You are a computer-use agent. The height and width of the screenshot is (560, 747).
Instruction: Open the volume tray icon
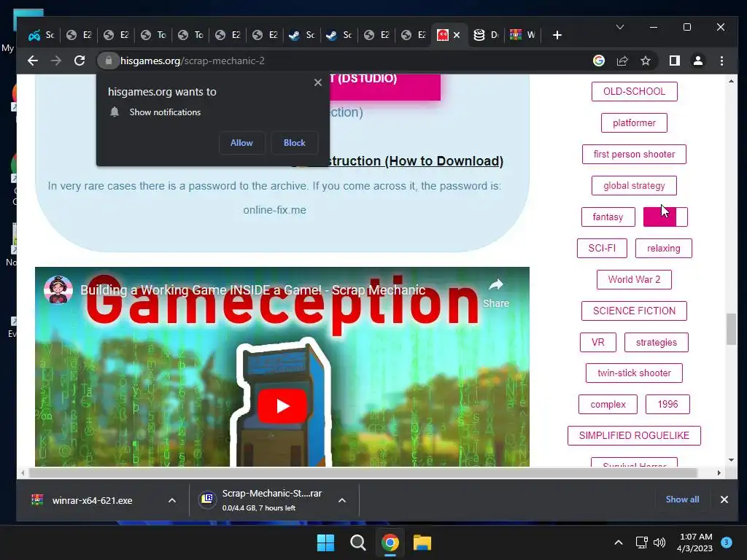pos(659,542)
